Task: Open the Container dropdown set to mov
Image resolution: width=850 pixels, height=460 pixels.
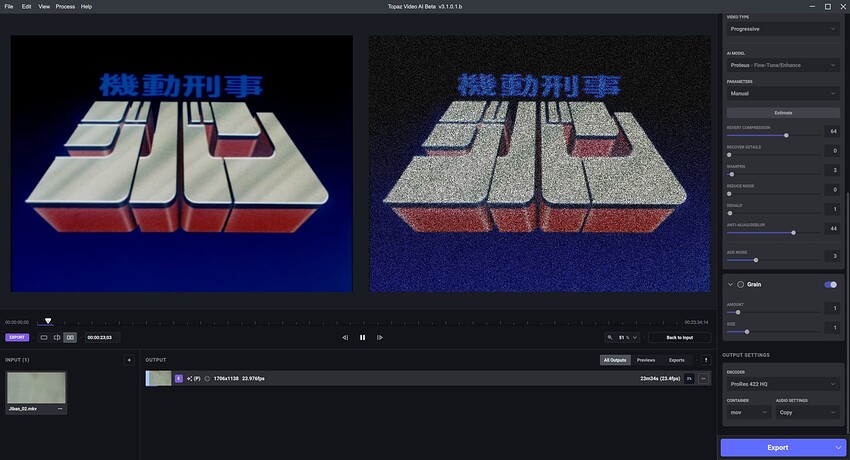Action: tap(746, 412)
